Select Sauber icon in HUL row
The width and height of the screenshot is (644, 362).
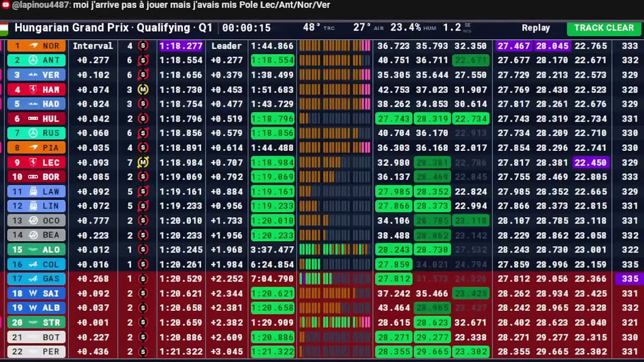pos(33,119)
